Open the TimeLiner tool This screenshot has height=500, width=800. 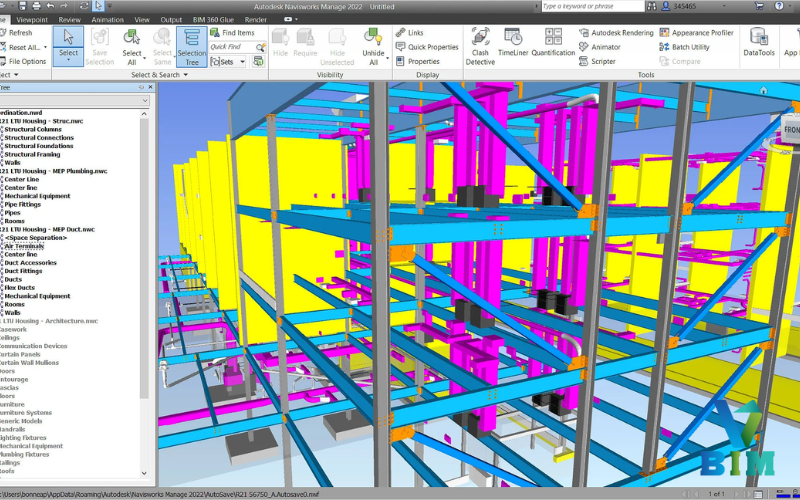pos(513,43)
